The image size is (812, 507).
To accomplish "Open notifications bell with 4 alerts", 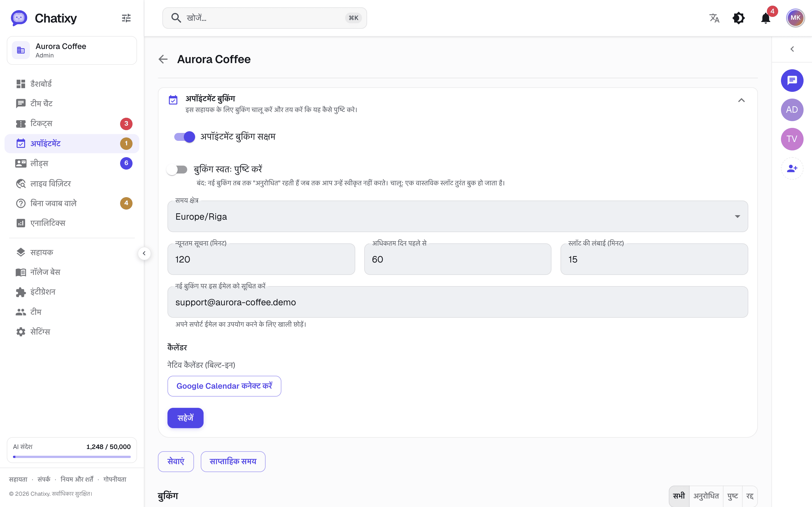I will pos(766,18).
